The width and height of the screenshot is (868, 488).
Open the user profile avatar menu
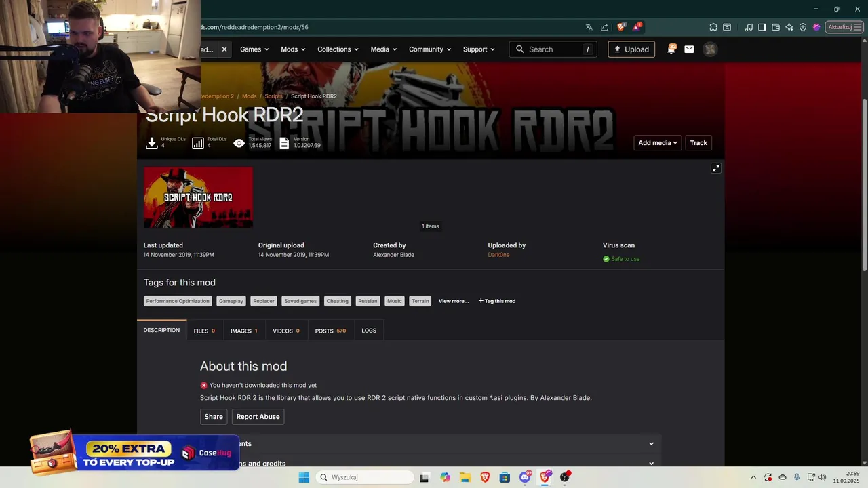710,49
